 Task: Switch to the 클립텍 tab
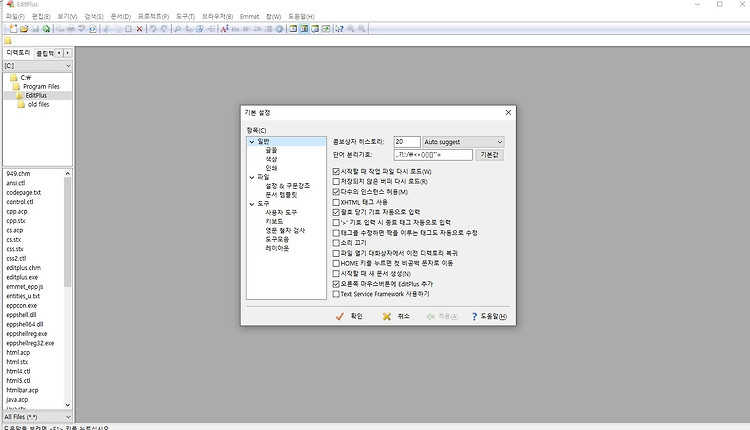click(45, 53)
